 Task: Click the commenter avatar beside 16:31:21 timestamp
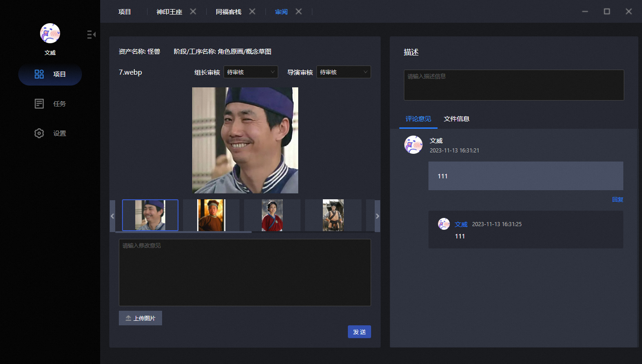pos(413,145)
